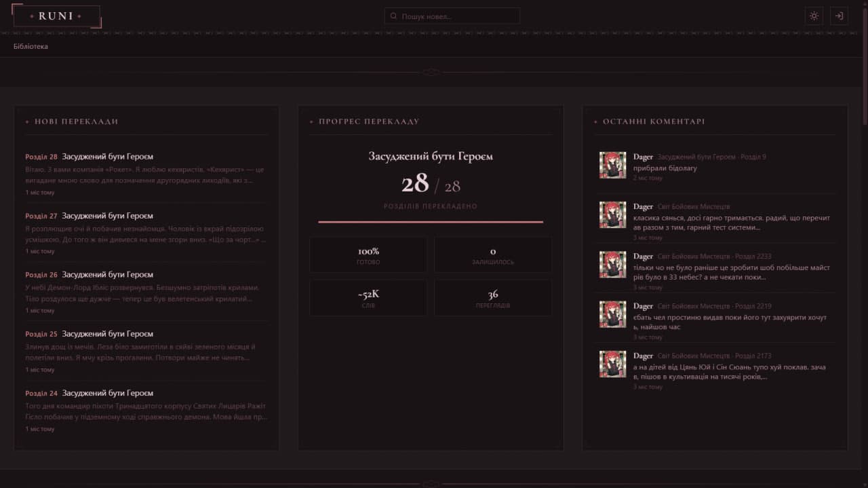Click the 100% Готово stat card
Screen dimensions: 868x488
[368, 255]
